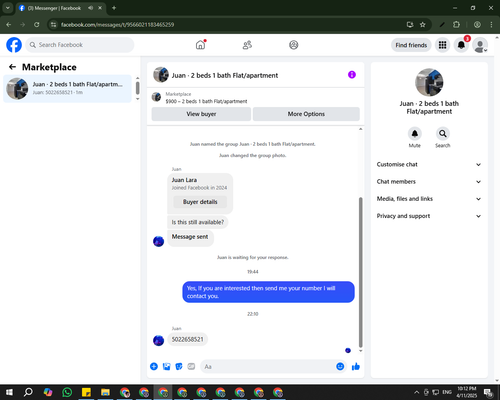The image size is (500, 400).
Task: Show hidden system tray icons chevron
Action: [416, 392]
